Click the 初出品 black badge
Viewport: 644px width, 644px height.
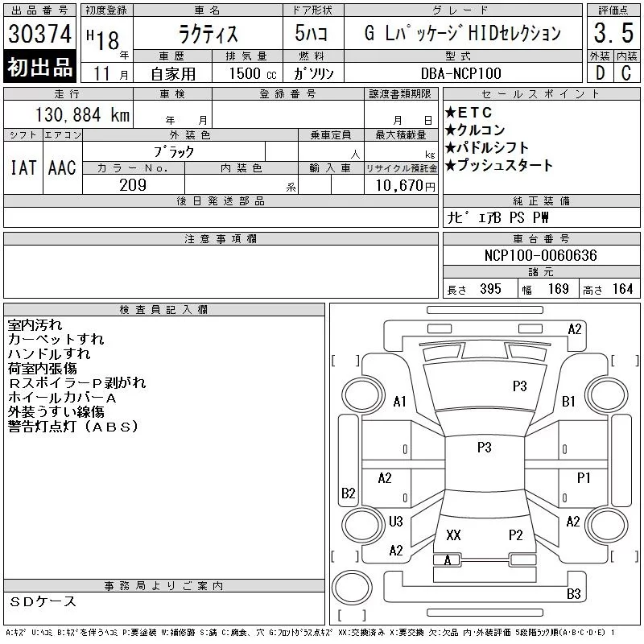39,68
